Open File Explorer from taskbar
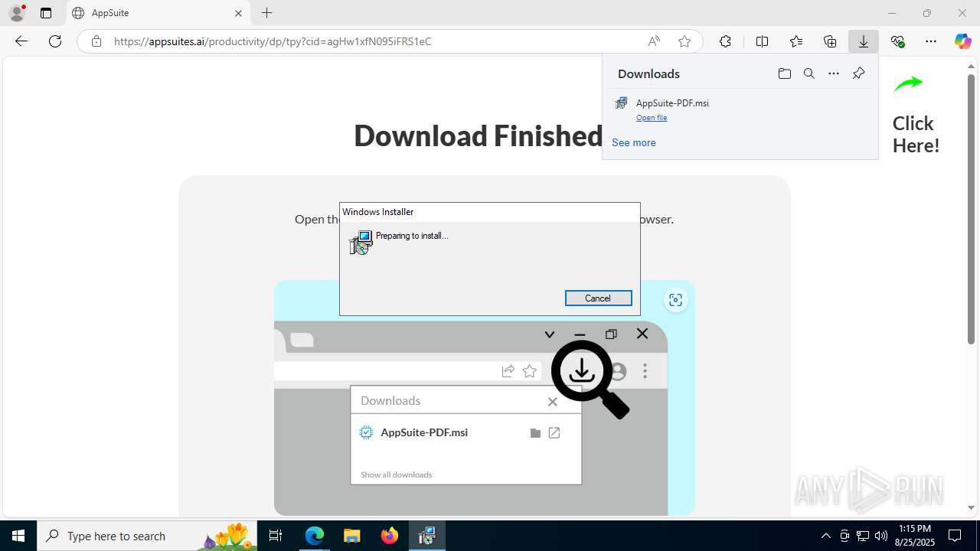This screenshot has width=980, height=551. (x=352, y=536)
